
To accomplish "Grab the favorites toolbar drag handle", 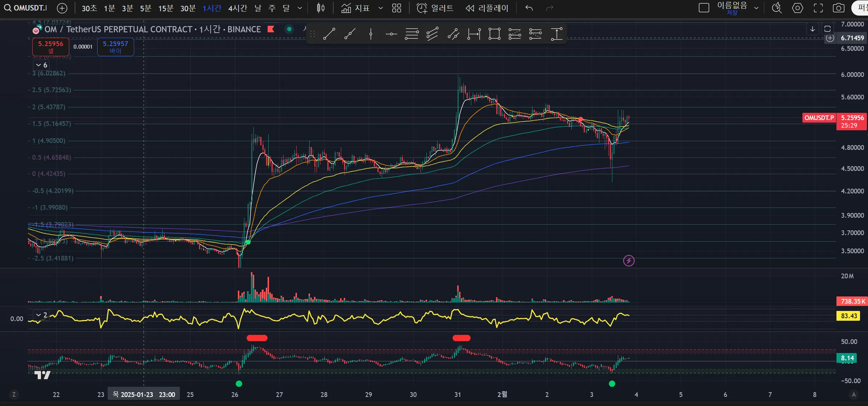I will [313, 34].
